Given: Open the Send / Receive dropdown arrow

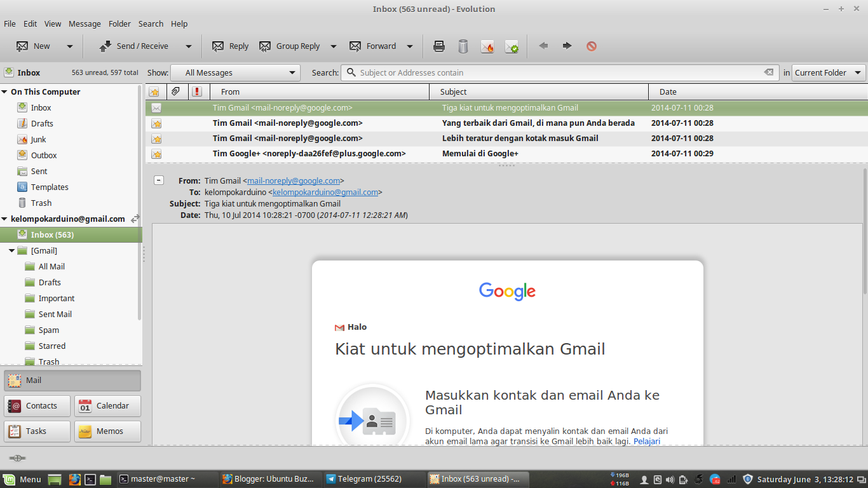Looking at the screenshot, I should [189, 46].
